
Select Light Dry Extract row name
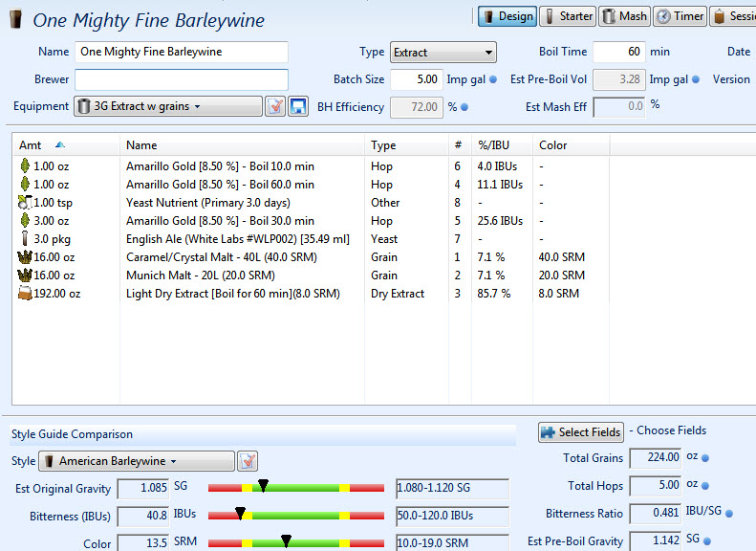[x=233, y=294]
